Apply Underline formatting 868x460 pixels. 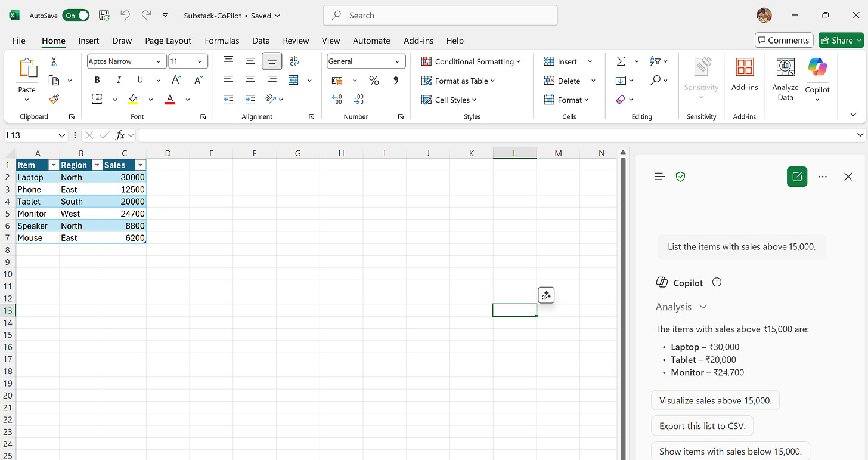(140, 80)
